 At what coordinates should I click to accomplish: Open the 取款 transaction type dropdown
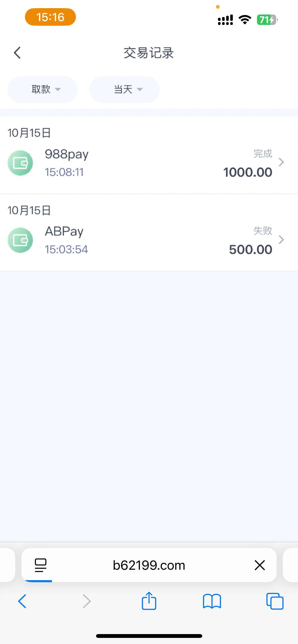(x=43, y=90)
